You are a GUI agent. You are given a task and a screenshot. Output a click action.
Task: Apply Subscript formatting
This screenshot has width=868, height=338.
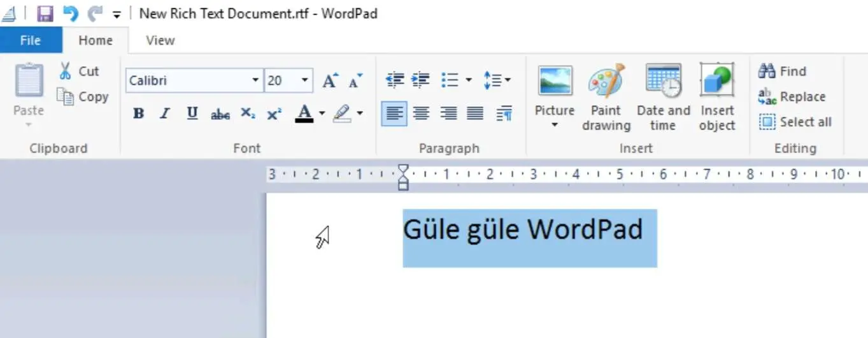click(248, 114)
